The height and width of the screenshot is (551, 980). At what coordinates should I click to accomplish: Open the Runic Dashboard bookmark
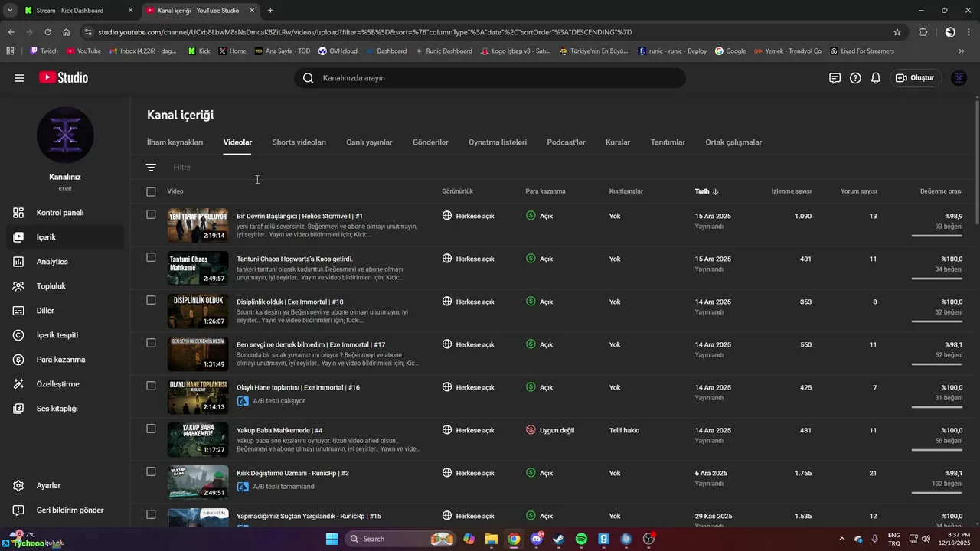pos(444,51)
